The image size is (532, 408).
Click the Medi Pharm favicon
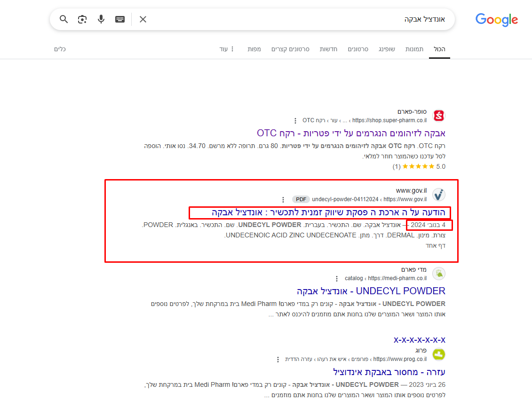click(x=439, y=274)
